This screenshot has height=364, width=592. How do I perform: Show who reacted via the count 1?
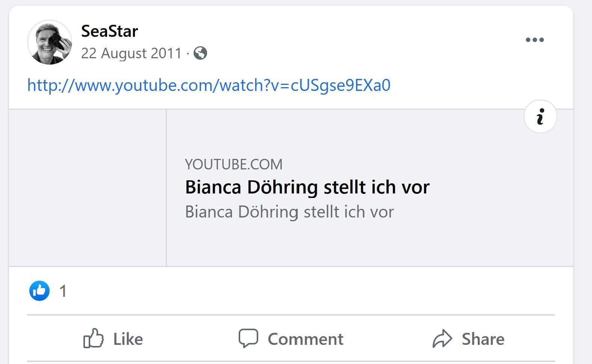63,291
